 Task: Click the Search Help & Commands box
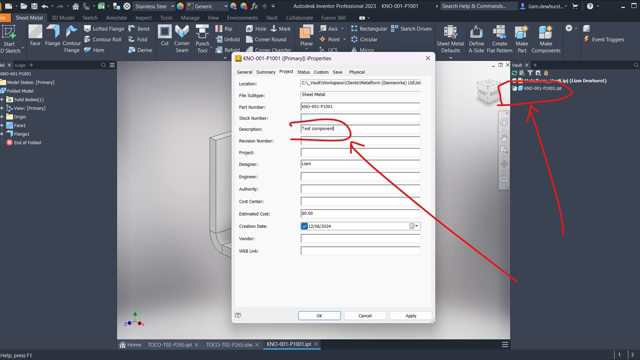(478, 6)
